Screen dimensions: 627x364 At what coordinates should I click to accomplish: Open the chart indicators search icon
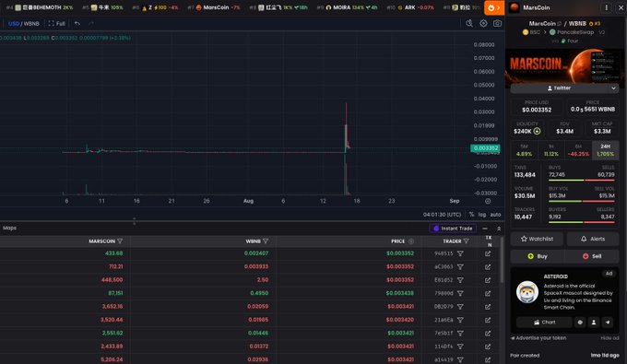[x=469, y=24]
